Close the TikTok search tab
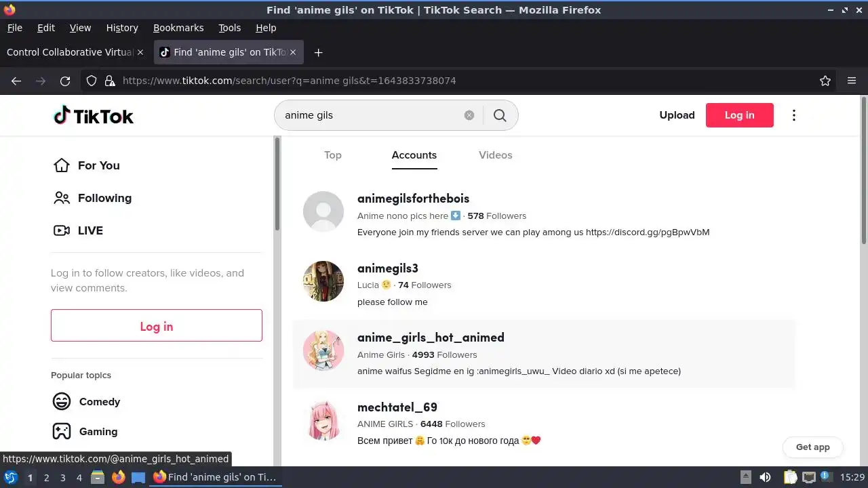This screenshot has width=868, height=488. pos(292,52)
